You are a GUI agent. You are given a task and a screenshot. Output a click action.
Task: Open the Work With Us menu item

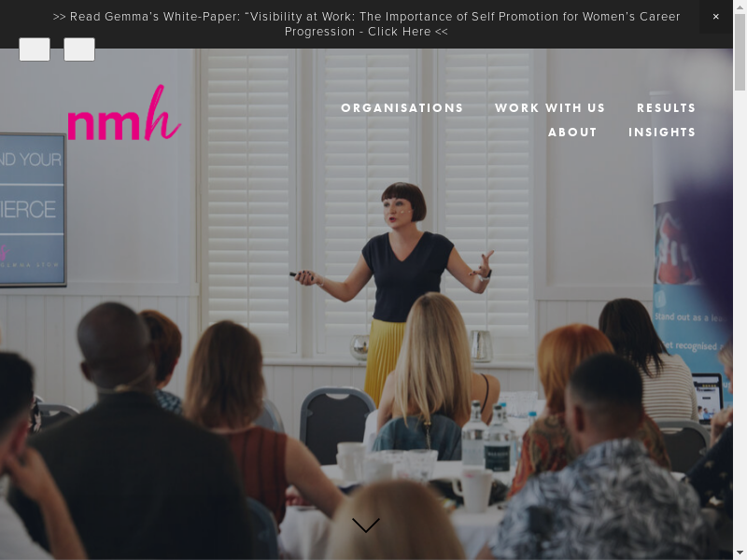pyautogui.click(x=550, y=107)
